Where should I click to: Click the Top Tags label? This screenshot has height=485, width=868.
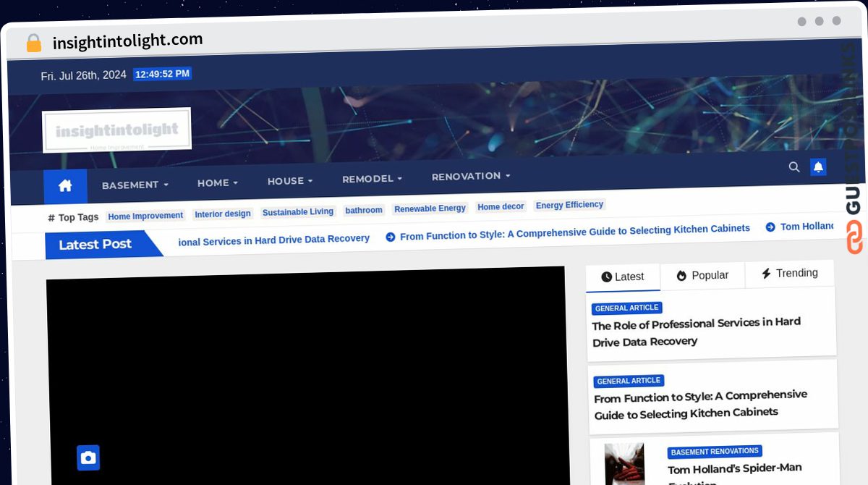[x=73, y=217]
